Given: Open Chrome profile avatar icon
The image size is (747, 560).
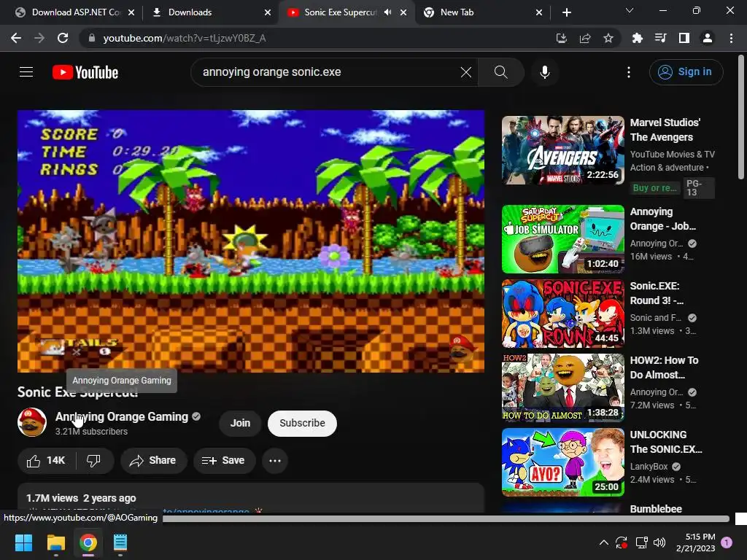Looking at the screenshot, I should coord(708,38).
